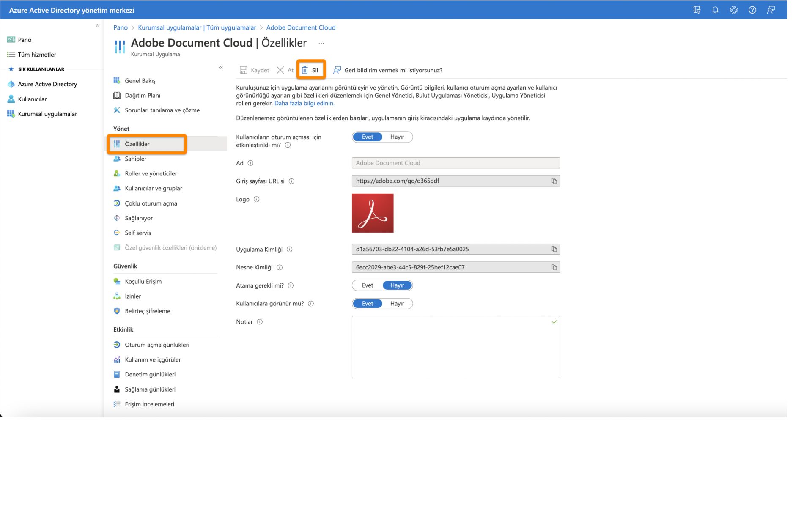Click info icon beside Atama gerekli mi

click(x=291, y=285)
